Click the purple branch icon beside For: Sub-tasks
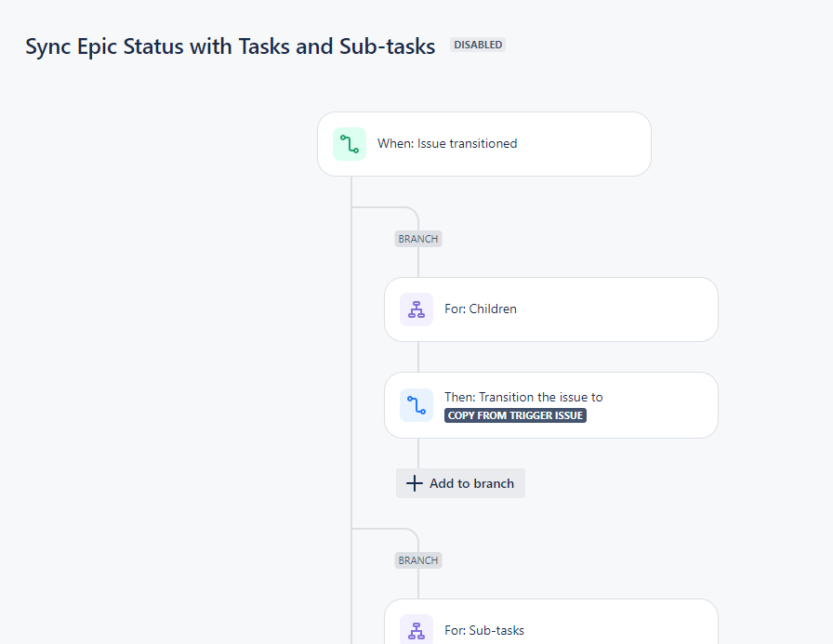This screenshot has width=833, height=644. pos(416,630)
